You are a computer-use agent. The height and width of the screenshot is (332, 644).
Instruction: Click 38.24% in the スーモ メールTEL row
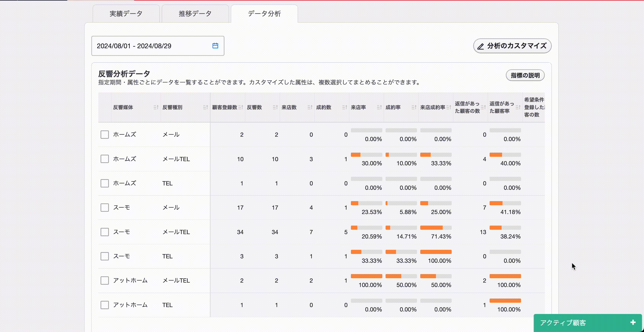click(510, 236)
